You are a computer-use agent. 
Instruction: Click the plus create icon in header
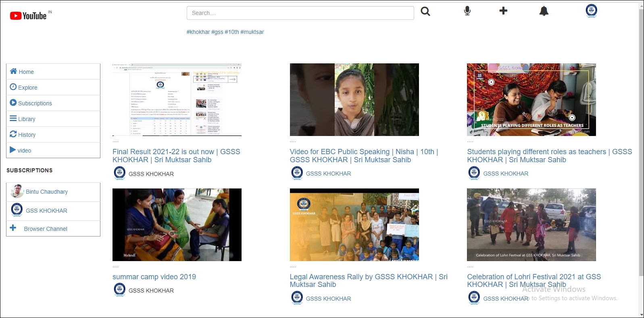pos(503,11)
